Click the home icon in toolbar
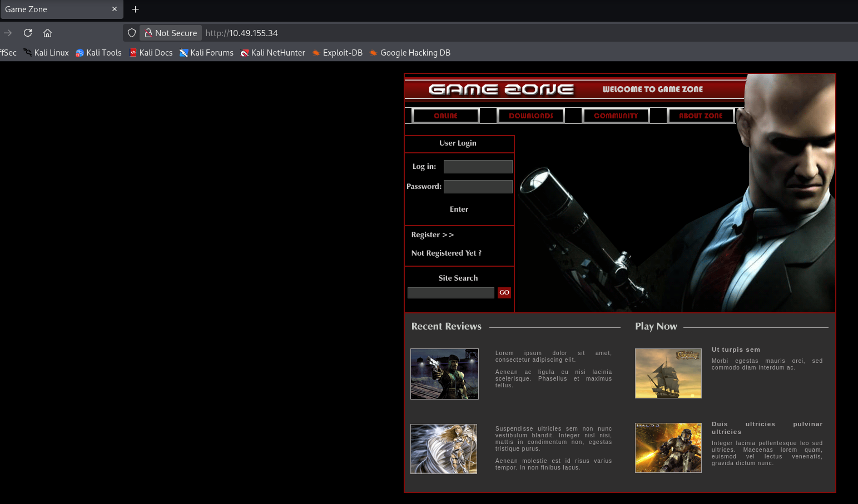This screenshot has height=504, width=858. click(48, 33)
